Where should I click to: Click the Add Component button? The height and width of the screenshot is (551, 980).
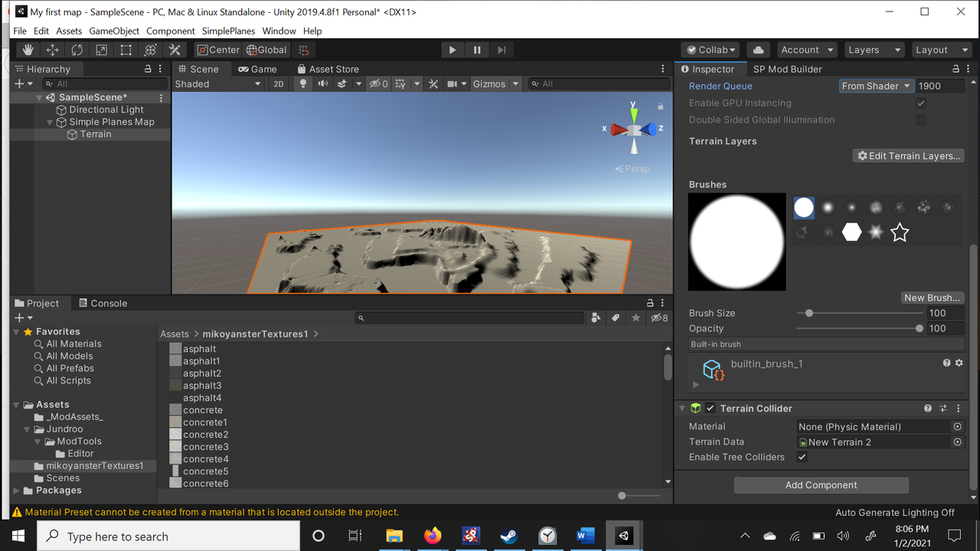click(x=821, y=485)
